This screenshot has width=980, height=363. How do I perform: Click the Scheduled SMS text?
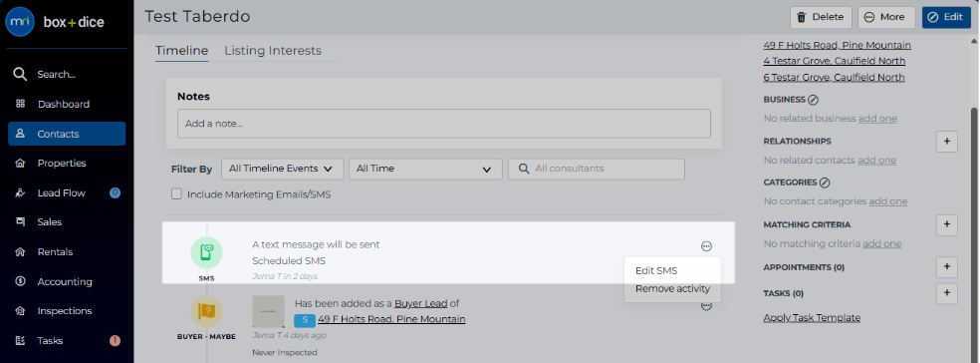[289, 261]
